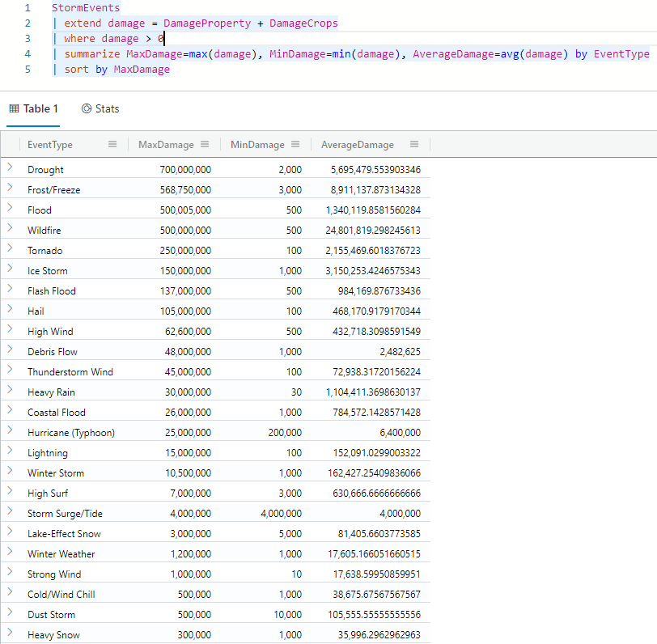Select the Storm Surge/Tide MinDamage 4,000,000
Screen dimensions: 657x644
pyautogui.click(x=281, y=513)
